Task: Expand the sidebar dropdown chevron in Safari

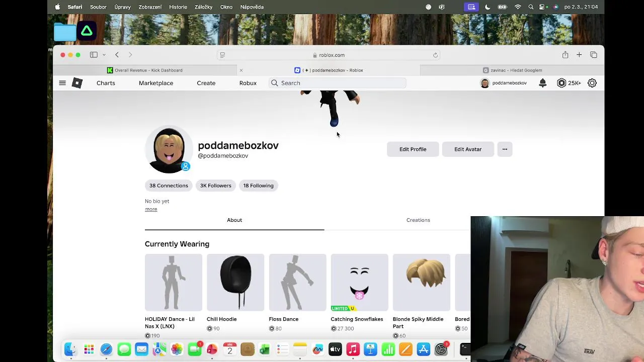Action: [104, 55]
